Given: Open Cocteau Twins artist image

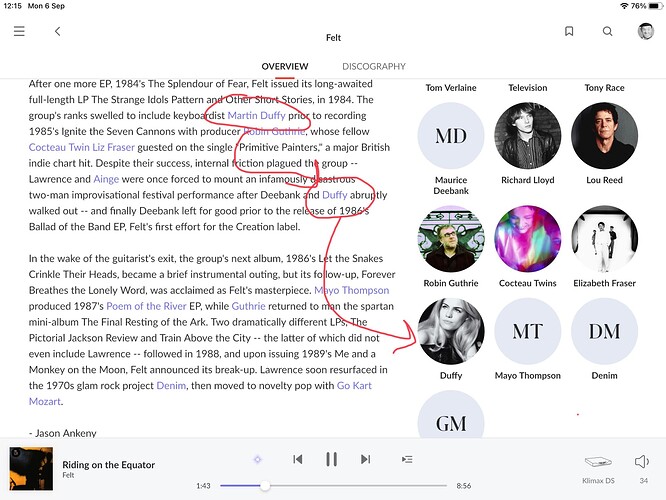Looking at the screenshot, I should [x=528, y=239].
